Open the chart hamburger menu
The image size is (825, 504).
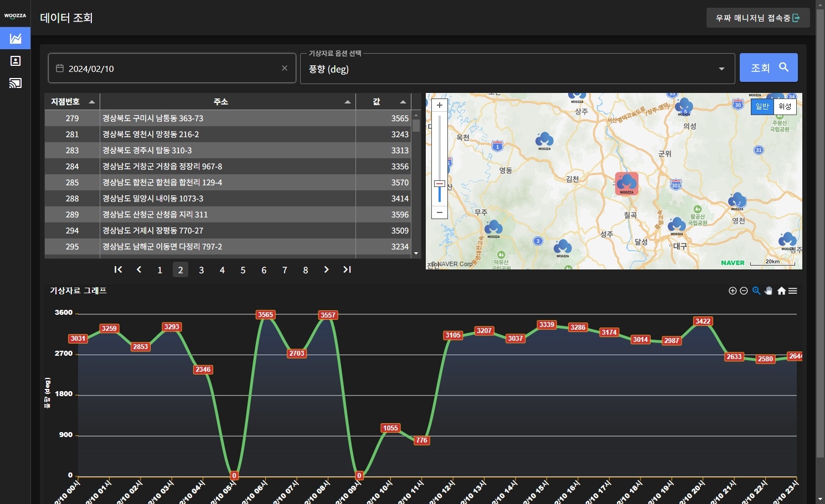793,291
